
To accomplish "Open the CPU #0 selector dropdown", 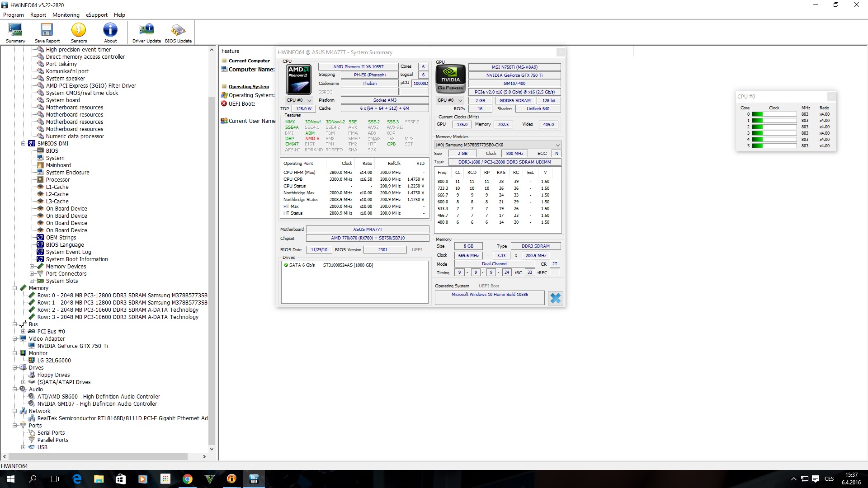I will [x=299, y=100].
